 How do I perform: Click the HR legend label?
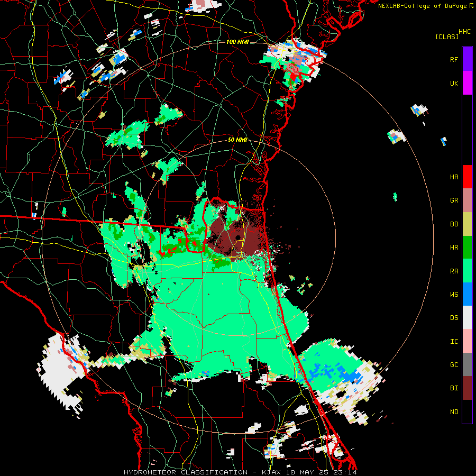point(454,248)
